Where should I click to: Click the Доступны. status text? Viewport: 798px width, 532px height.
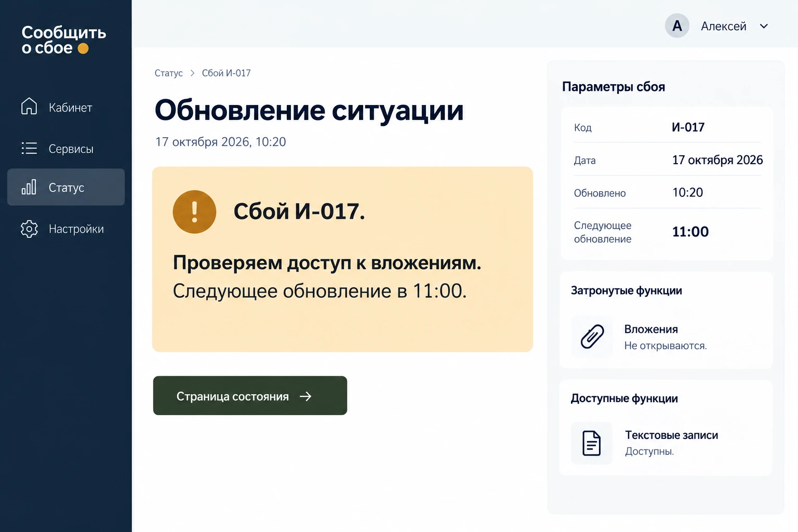click(649, 451)
